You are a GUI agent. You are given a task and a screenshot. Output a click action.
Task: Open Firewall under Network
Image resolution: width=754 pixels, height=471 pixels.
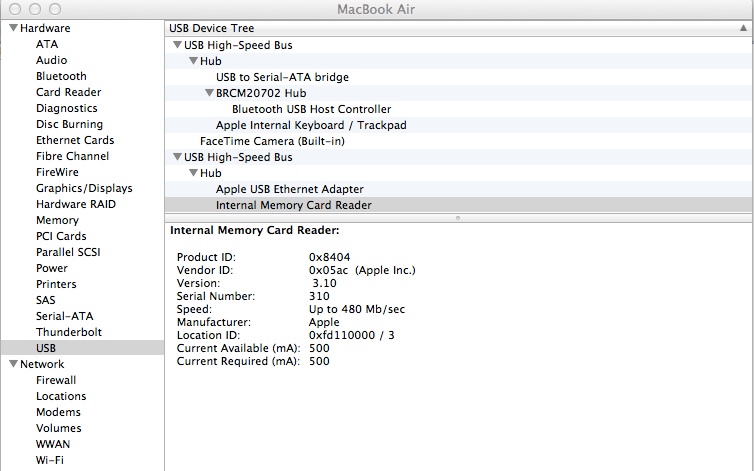[56, 380]
